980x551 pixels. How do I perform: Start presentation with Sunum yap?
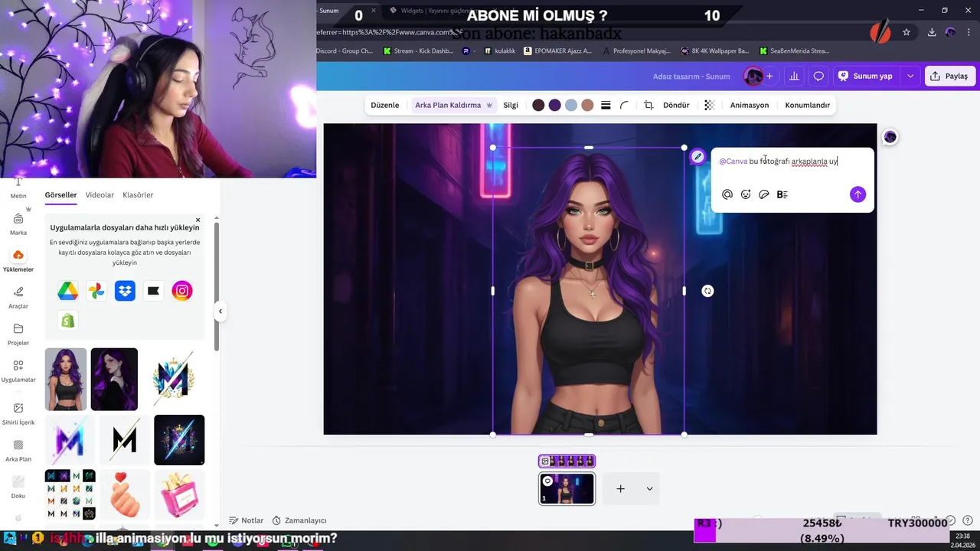[867, 76]
